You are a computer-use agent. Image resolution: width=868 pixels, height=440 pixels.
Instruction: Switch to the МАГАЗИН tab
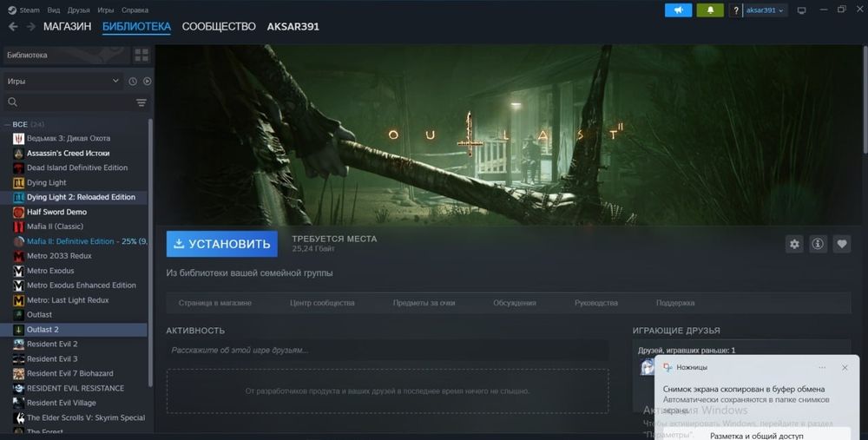tap(67, 27)
